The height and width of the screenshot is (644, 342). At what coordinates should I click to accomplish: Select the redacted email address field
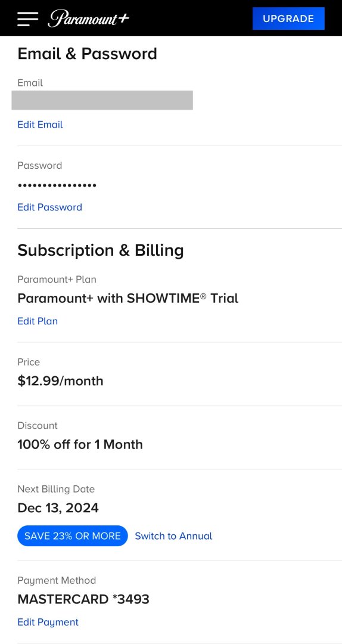[102, 100]
